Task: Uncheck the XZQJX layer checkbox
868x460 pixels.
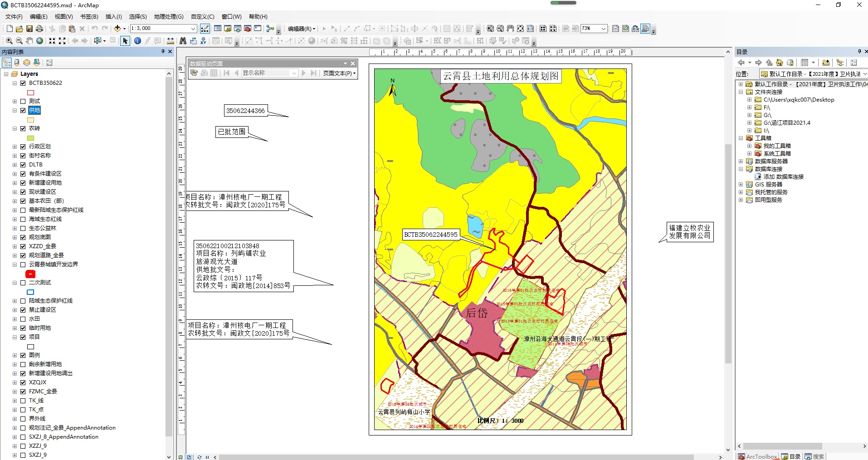Action: [x=23, y=382]
